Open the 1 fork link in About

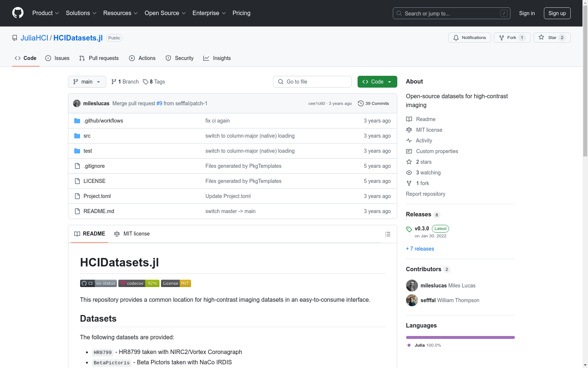coord(423,183)
